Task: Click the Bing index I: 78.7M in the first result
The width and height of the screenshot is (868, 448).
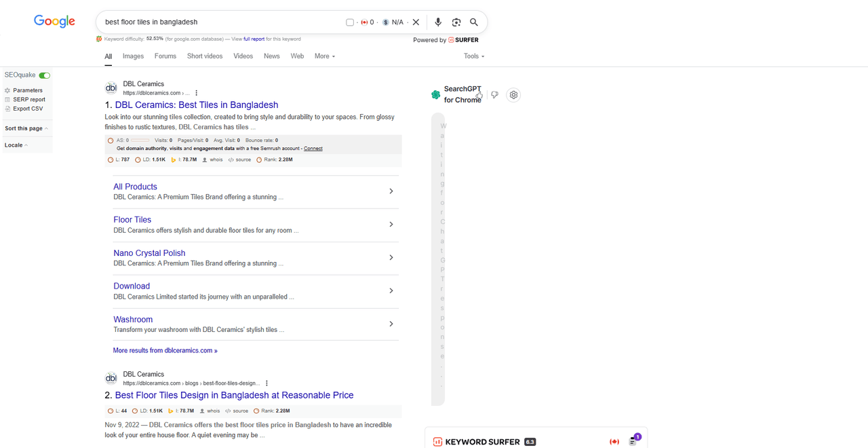Action: click(x=184, y=160)
